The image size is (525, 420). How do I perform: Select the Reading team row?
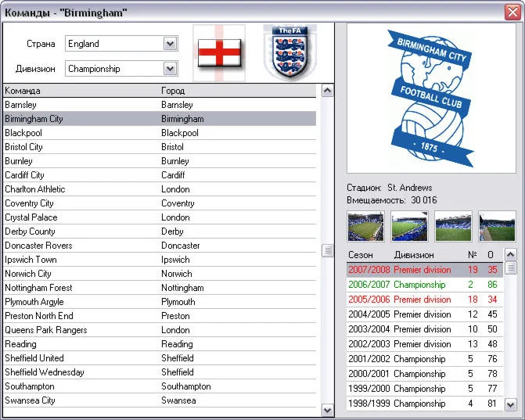160,344
